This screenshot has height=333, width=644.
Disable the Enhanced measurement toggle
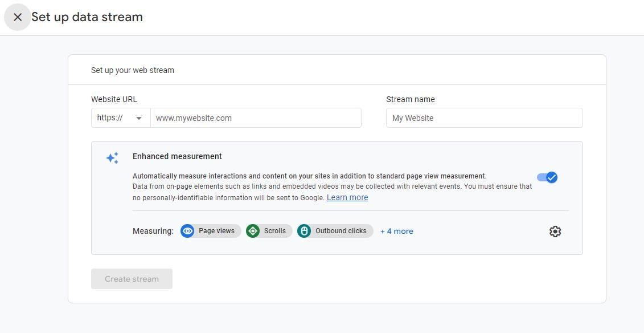[x=547, y=177]
